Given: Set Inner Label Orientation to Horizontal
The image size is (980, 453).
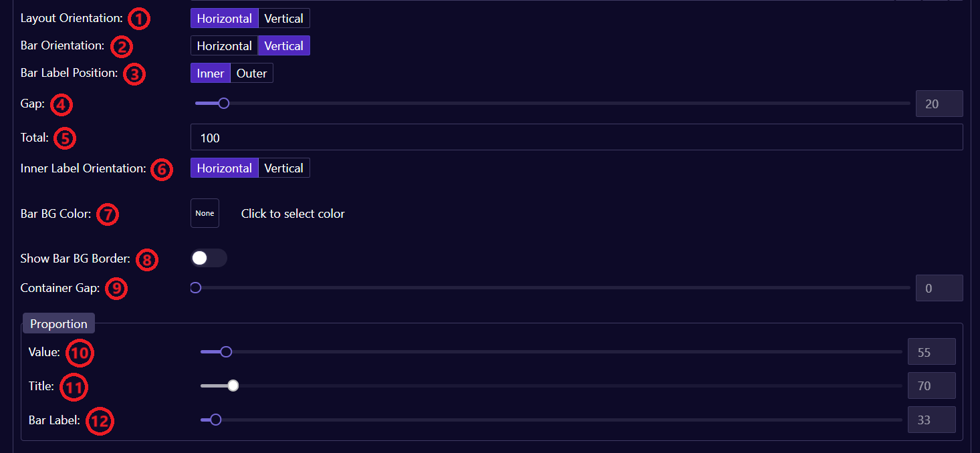Looking at the screenshot, I should click(x=224, y=168).
